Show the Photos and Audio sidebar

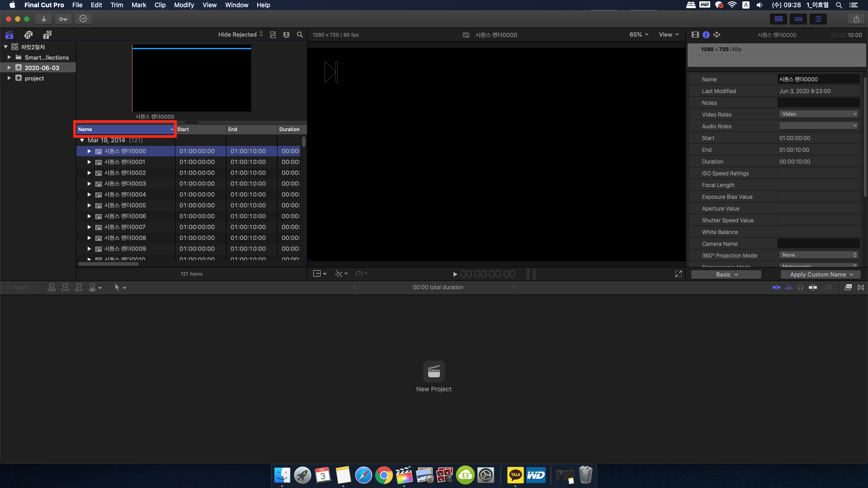[28, 35]
